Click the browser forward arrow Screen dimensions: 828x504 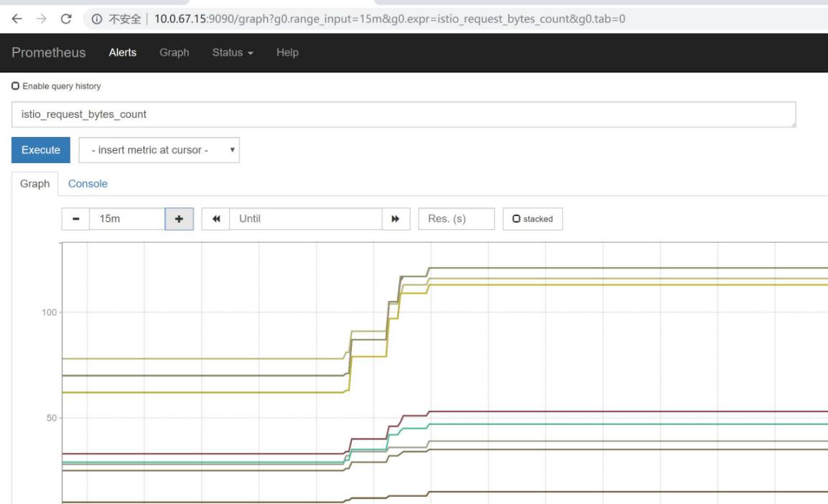[41, 19]
